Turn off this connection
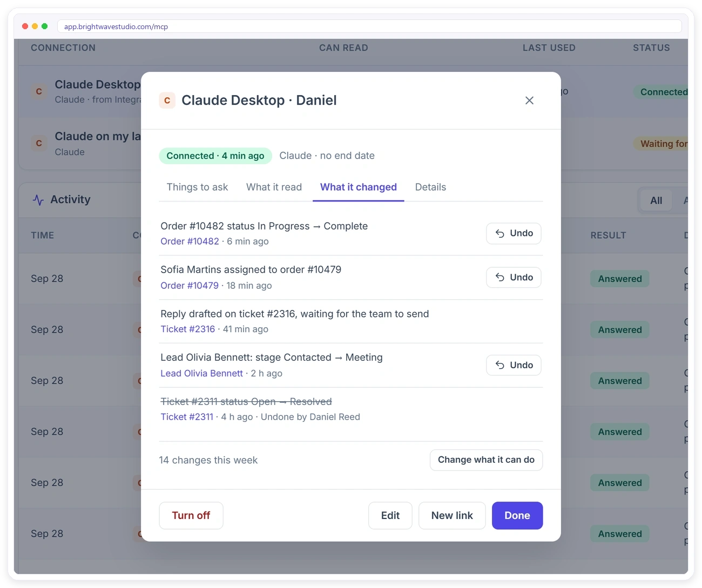Viewport: 702px width, 588px height. (191, 516)
